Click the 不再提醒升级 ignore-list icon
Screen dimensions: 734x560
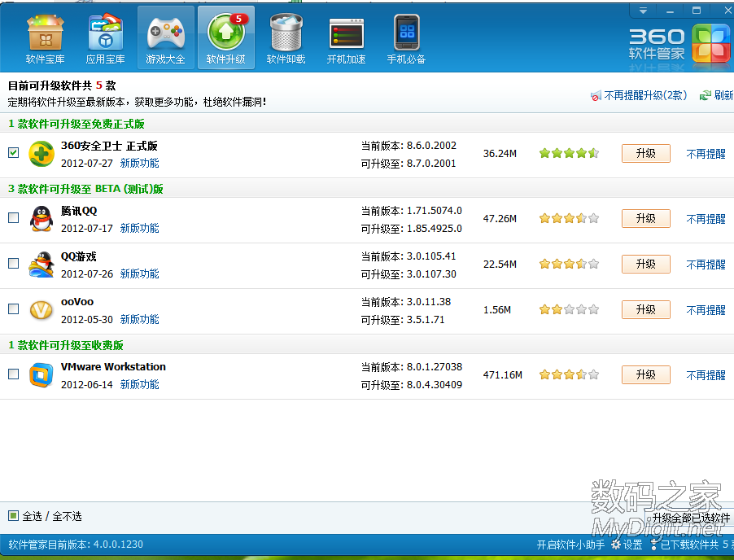(x=596, y=96)
